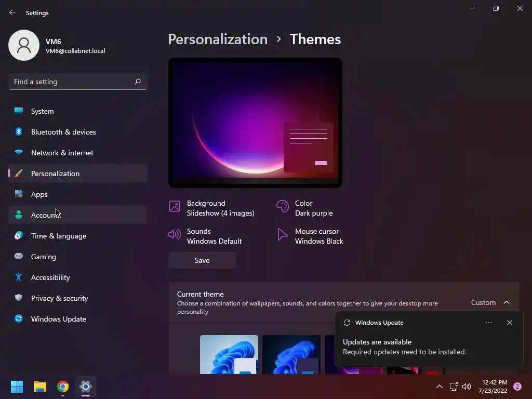
Task: Open Network & internet settings
Action: (78, 153)
